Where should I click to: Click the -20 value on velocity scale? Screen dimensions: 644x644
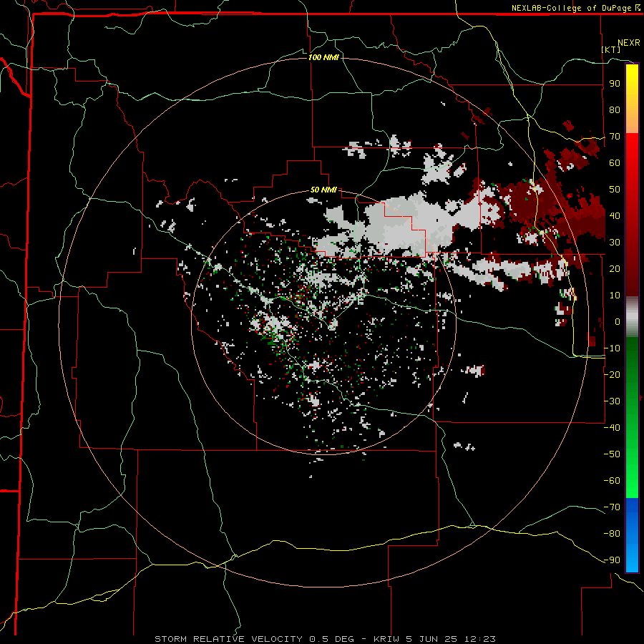click(x=612, y=374)
